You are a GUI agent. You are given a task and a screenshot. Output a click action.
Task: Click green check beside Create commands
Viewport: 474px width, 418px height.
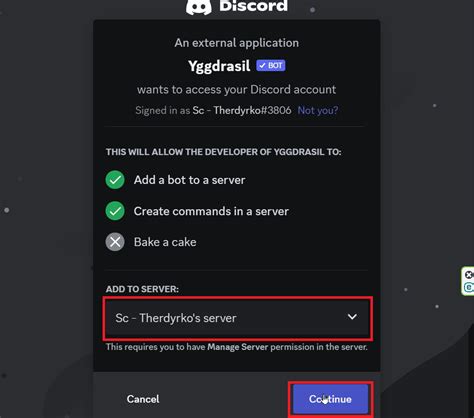click(x=115, y=211)
